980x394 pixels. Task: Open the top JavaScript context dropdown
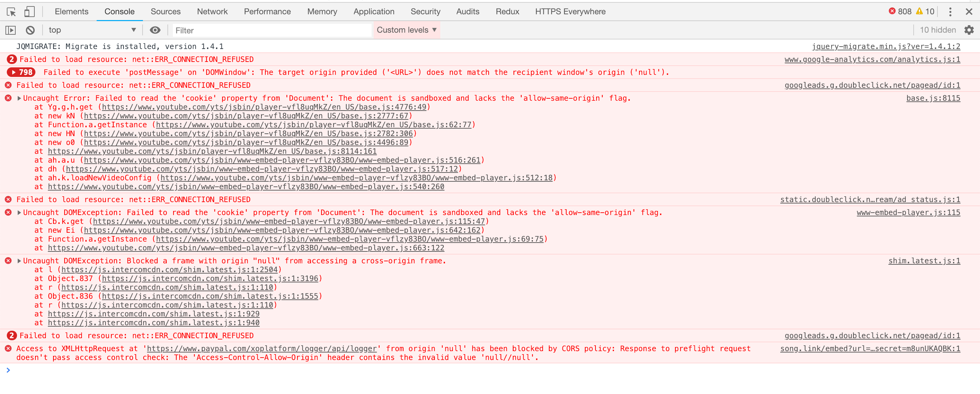(92, 30)
